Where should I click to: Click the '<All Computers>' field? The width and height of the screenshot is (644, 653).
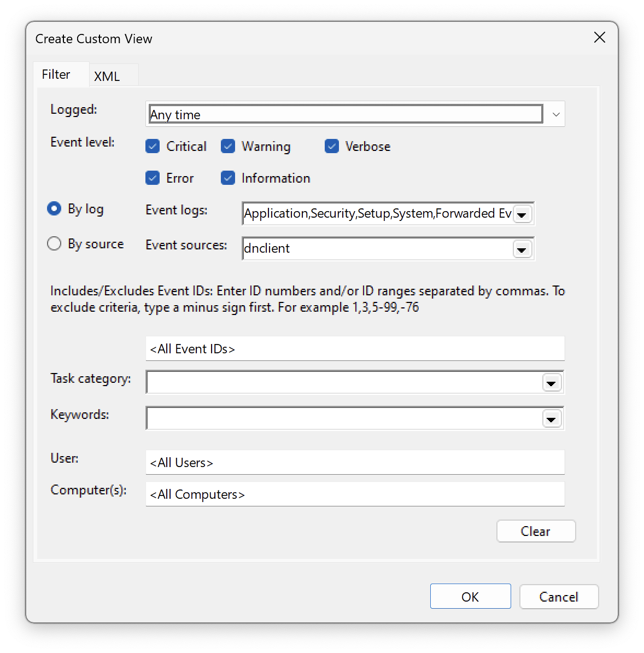355,494
